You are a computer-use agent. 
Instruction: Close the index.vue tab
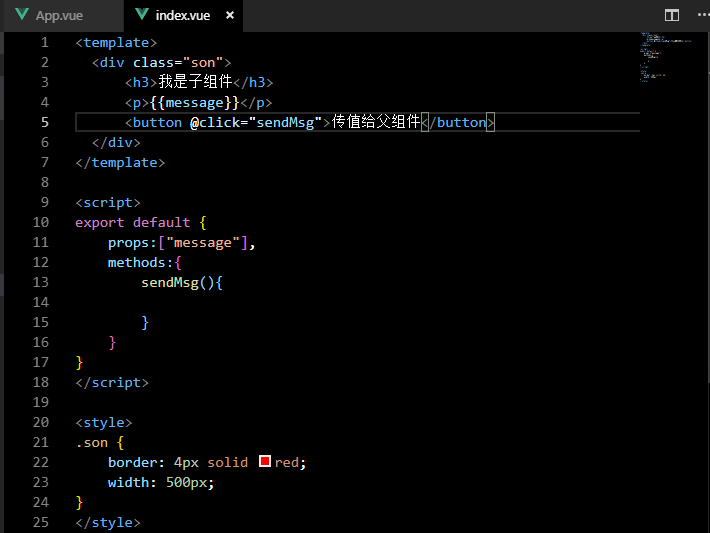pyautogui.click(x=230, y=15)
